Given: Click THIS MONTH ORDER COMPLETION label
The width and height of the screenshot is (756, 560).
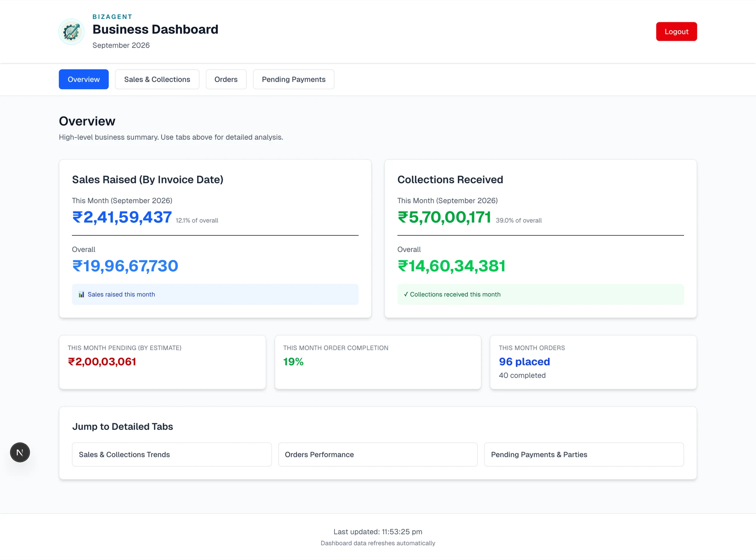Looking at the screenshot, I should pyautogui.click(x=336, y=348).
